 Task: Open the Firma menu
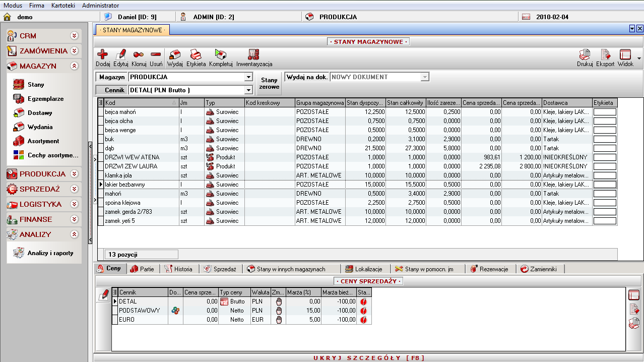click(37, 6)
